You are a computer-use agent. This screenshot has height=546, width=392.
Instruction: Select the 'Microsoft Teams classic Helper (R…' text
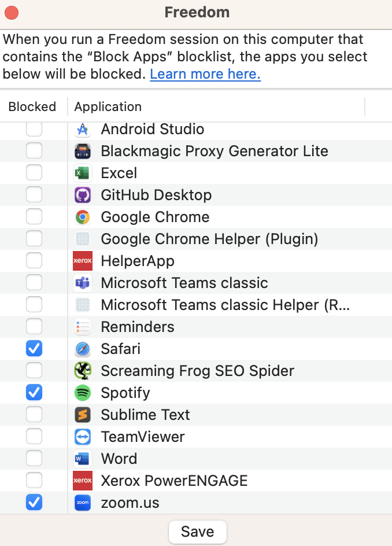coord(225,305)
